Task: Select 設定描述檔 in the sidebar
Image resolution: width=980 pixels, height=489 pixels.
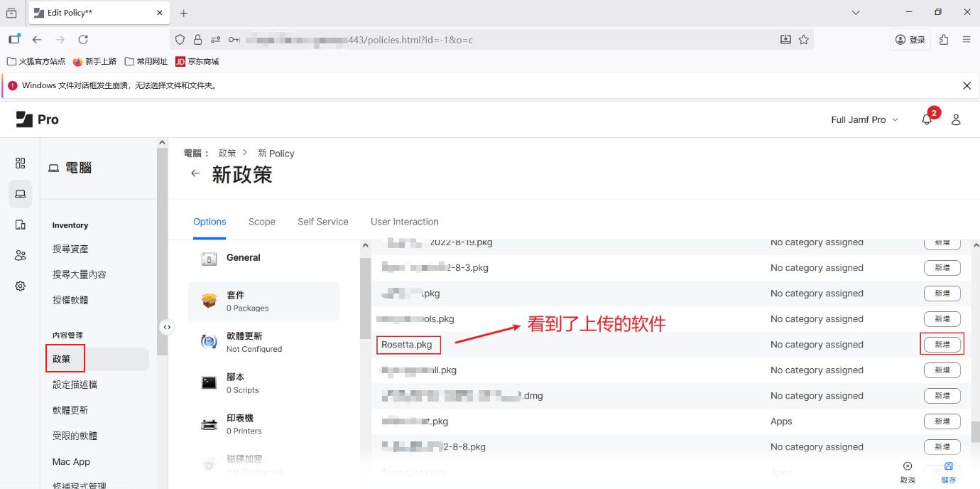Action: coord(75,385)
